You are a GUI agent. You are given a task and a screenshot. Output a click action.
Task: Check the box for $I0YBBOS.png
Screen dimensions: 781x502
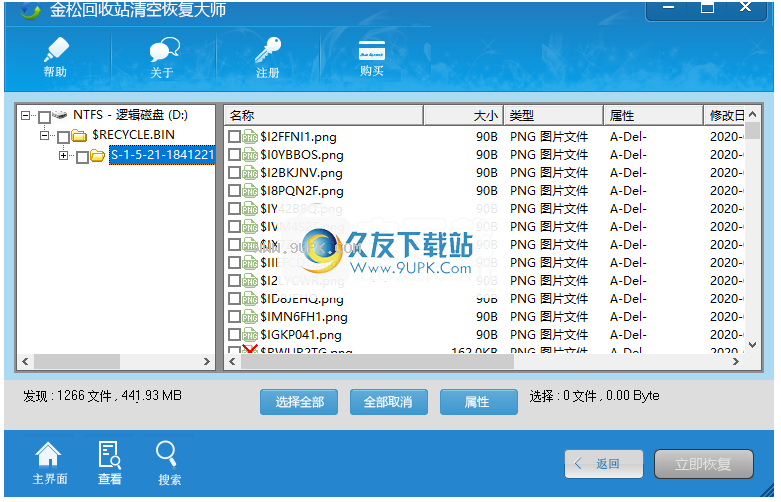click(x=234, y=155)
